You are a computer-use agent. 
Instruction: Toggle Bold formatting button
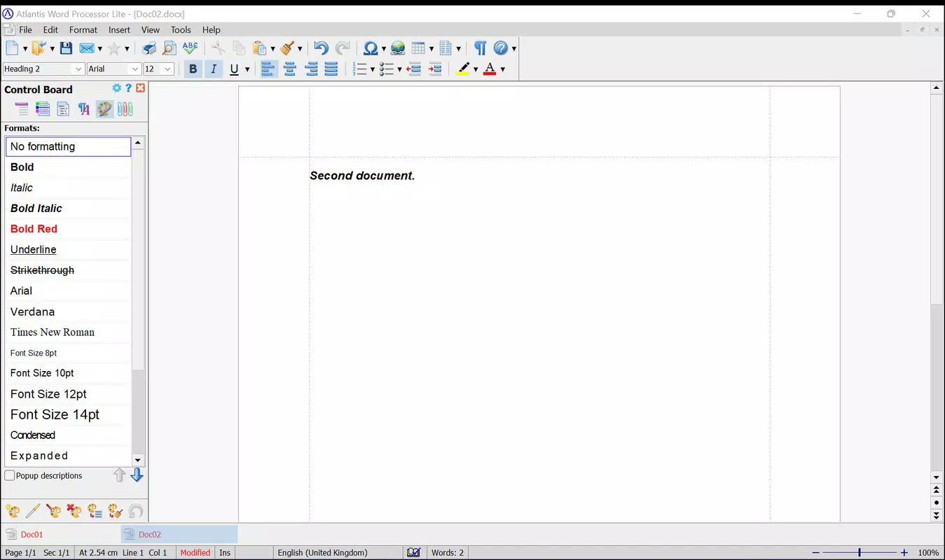coord(193,69)
